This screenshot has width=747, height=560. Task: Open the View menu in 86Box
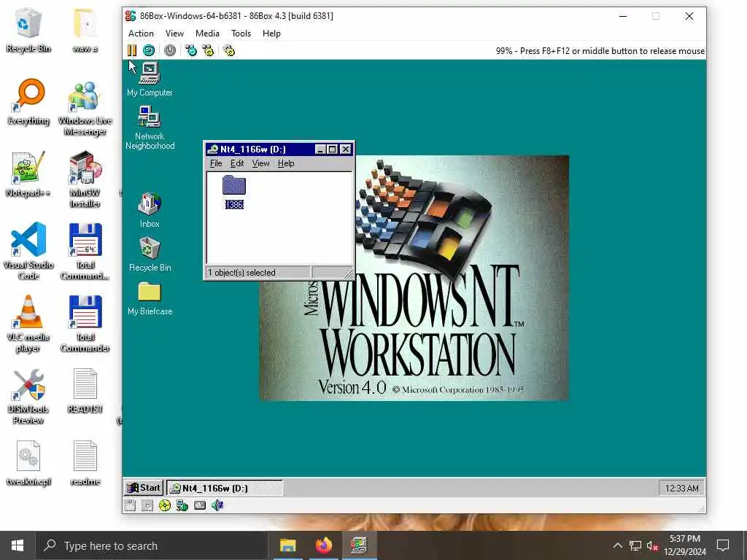click(174, 34)
